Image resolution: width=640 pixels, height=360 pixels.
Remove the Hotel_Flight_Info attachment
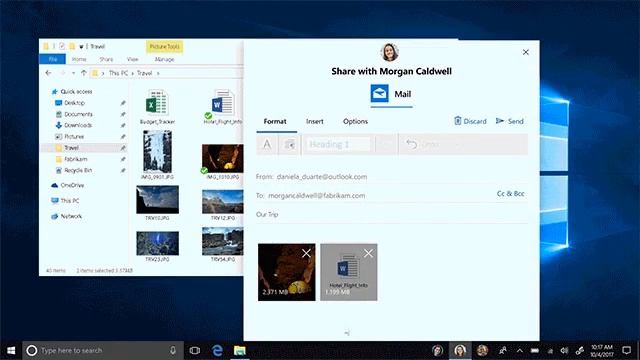[368, 253]
